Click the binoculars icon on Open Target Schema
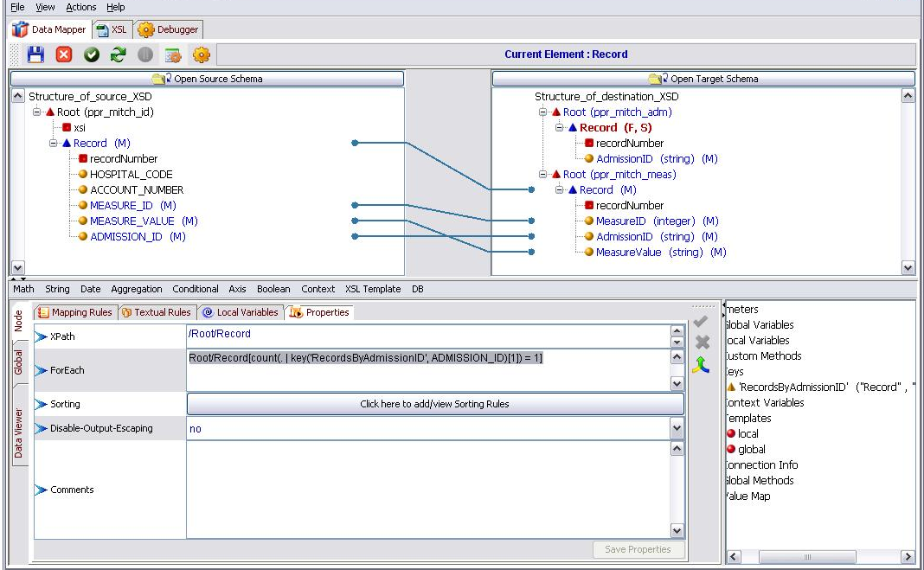924x570 pixels. tap(658, 78)
